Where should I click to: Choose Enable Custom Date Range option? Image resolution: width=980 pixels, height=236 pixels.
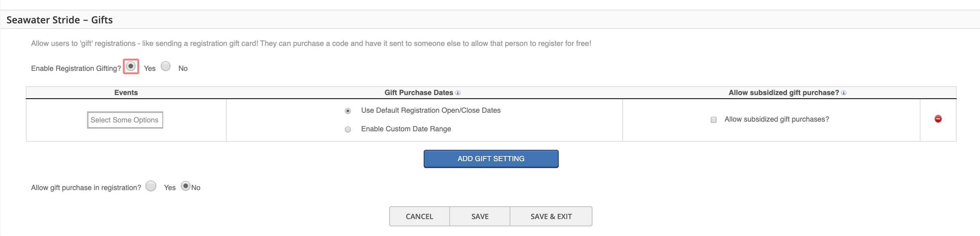(x=348, y=129)
